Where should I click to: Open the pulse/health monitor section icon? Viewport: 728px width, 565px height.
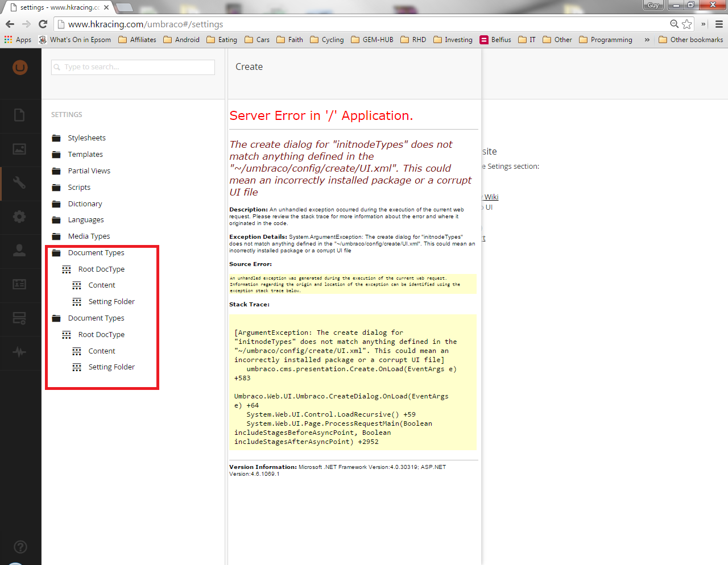click(x=19, y=352)
